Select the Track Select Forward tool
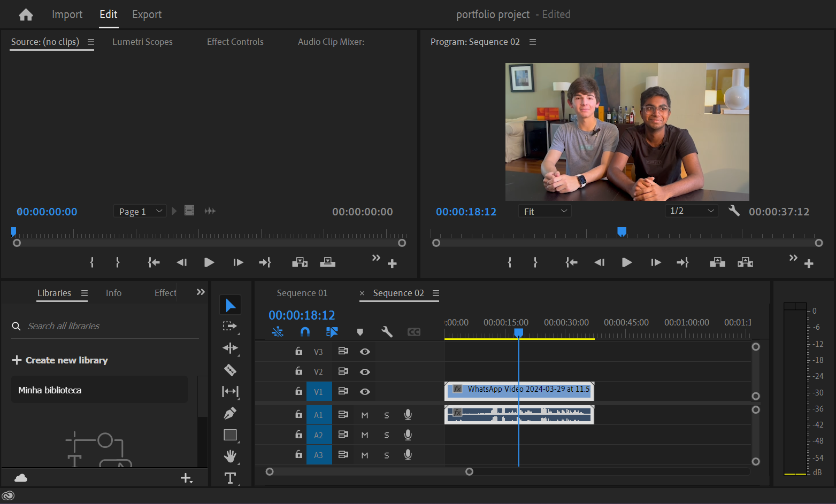The height and width of the screenshot is (504, 836). coord(230,326)
